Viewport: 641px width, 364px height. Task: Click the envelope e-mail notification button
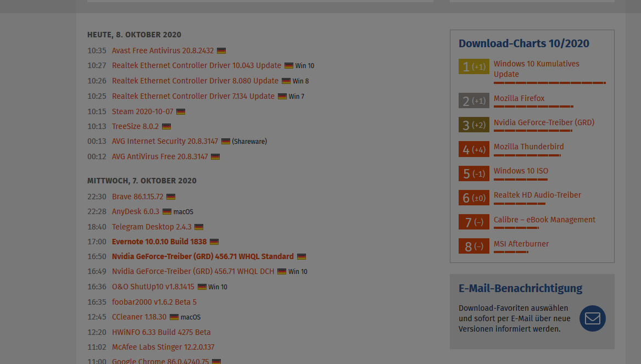(x=592, y=318)
